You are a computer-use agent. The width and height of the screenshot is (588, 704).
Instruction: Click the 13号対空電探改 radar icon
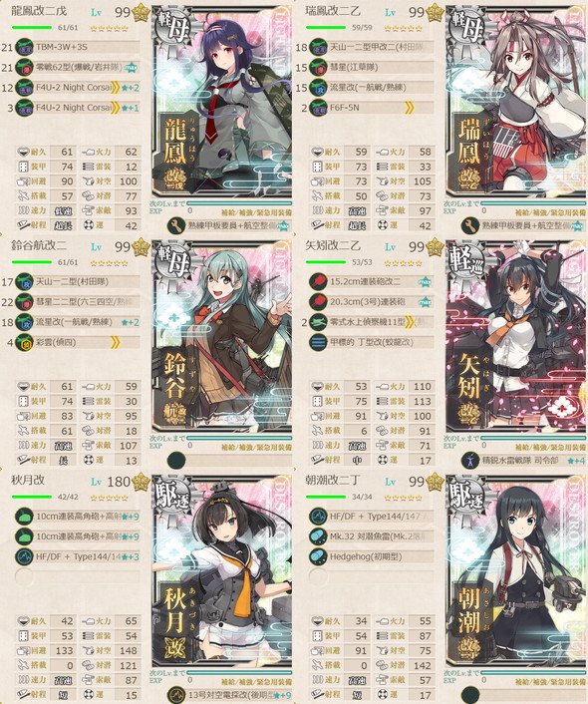(176, 695)
